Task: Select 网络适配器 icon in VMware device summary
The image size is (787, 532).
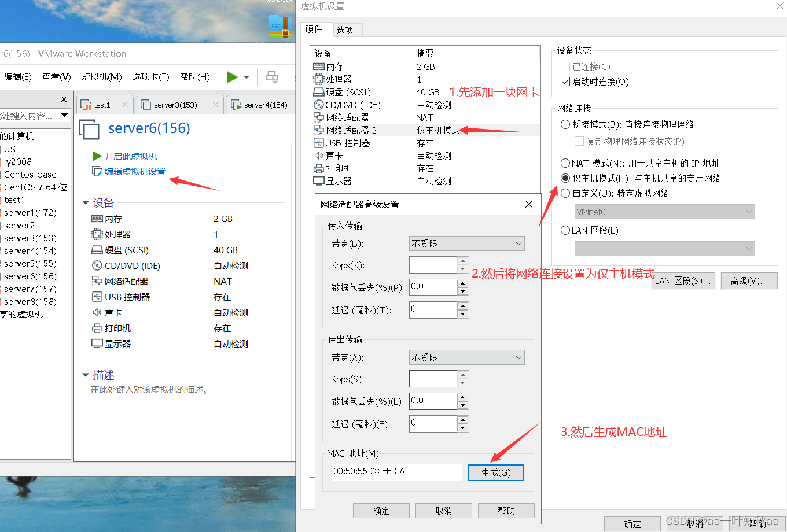Action: [97, 281]
